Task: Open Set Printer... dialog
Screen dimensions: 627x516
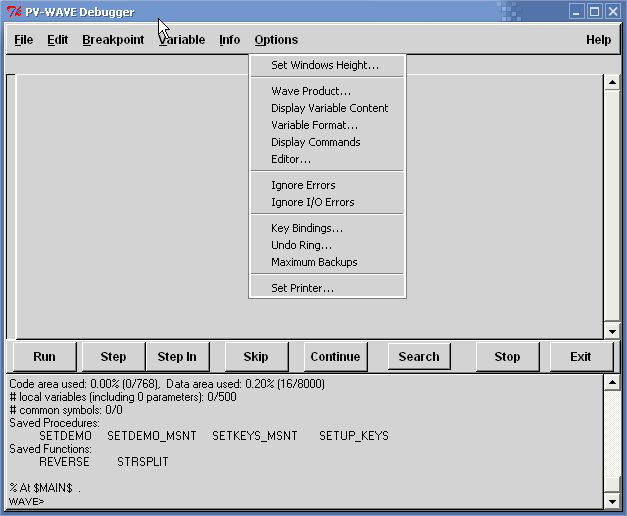Action: (x=327, y=288)
